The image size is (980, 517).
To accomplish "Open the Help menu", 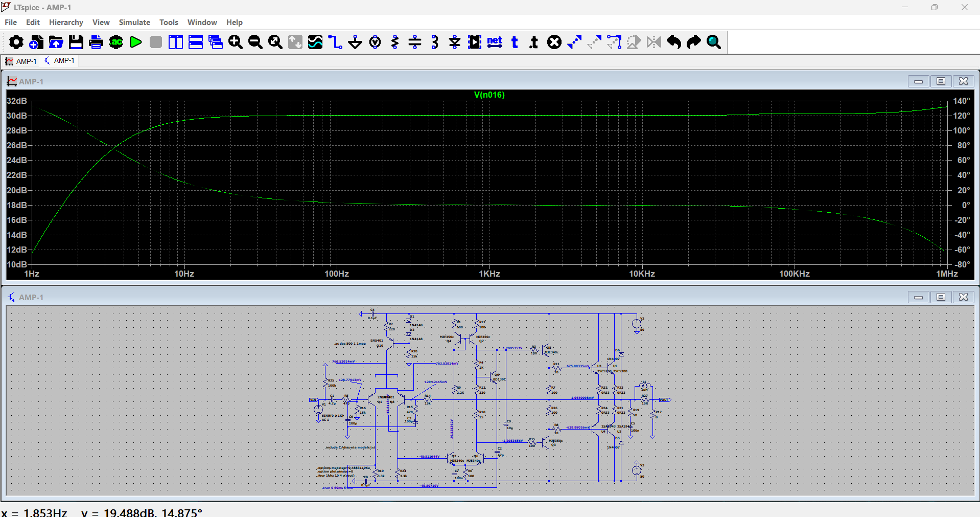I will point(235,23).
